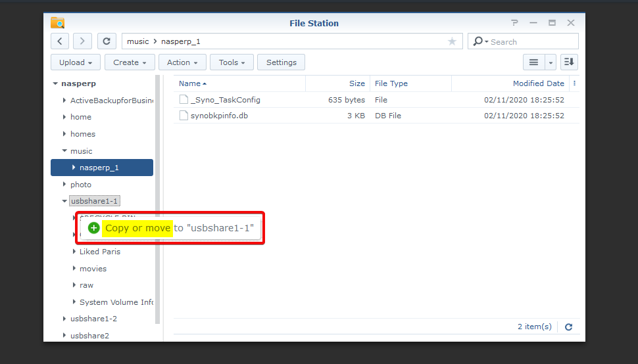Image resolution: width=638 pixels, height=364 pixels.
Task: Click the folder tree vertical scrollbar
Action: [x=157, y=199]
